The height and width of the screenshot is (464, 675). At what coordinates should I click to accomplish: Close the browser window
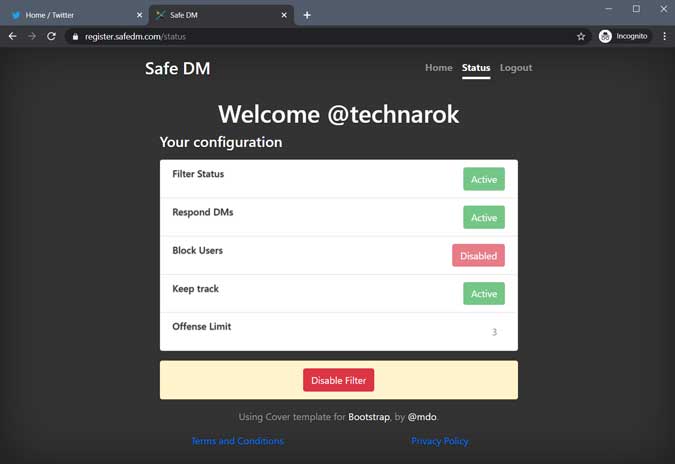663,9
